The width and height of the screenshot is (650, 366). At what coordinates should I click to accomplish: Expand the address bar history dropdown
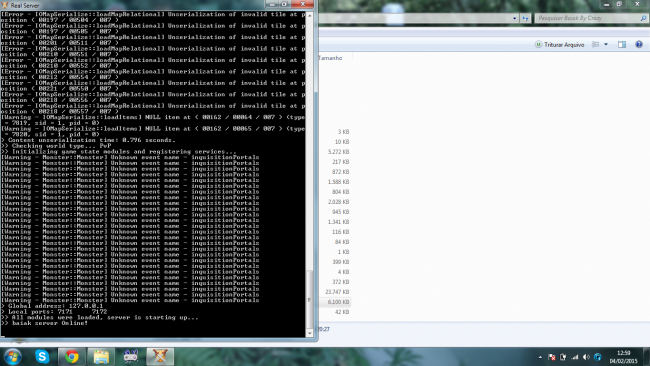point(514,18)
